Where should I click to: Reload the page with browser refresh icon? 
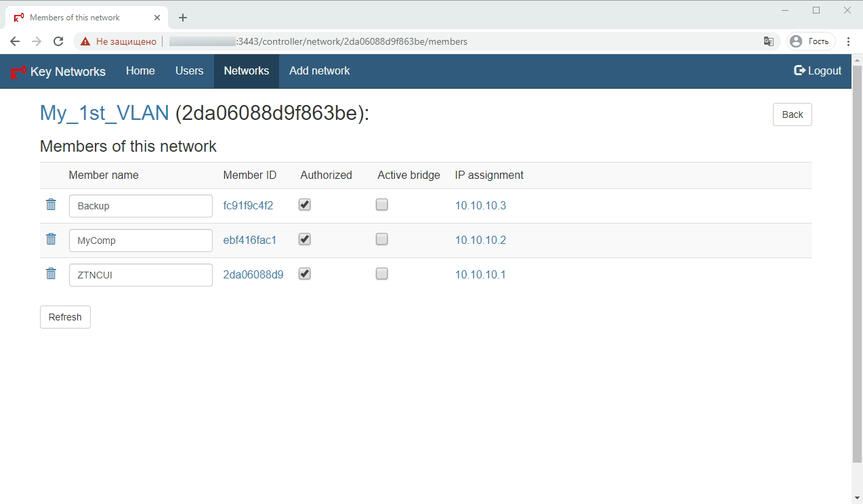[58, 41]
